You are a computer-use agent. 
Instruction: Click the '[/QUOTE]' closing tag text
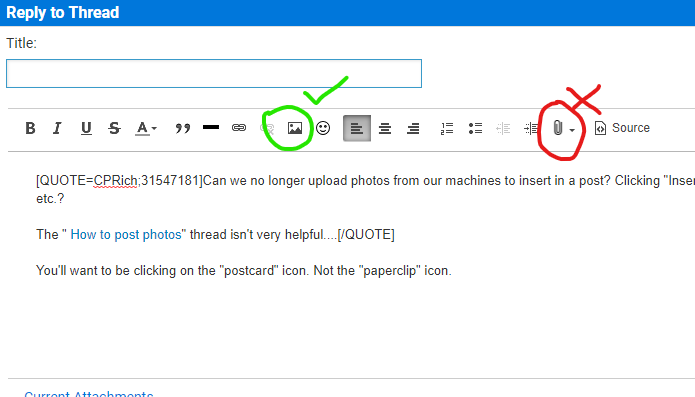coord(366,234)
